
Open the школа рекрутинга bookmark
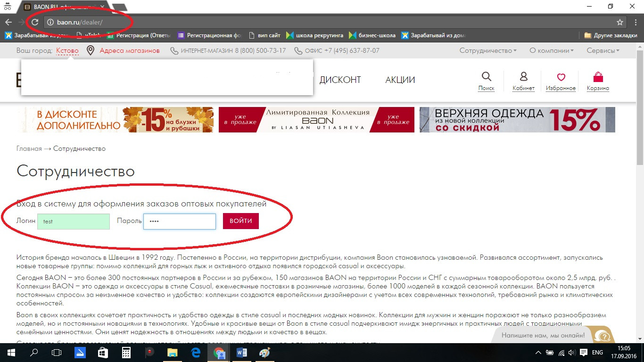point(314,35)
